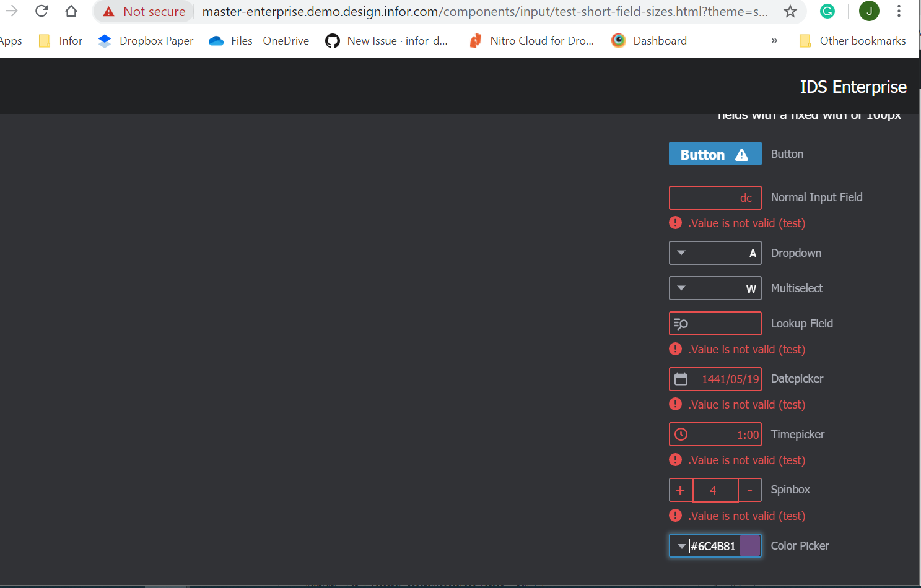Open the Other bookmarks folder
The width and height of the screenshot is (921, 588).
[x=853, y=41]
